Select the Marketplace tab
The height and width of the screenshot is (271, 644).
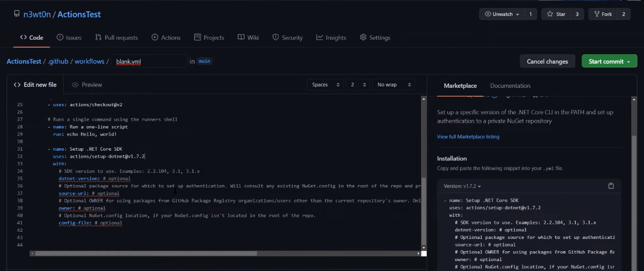tap(460, 85)
